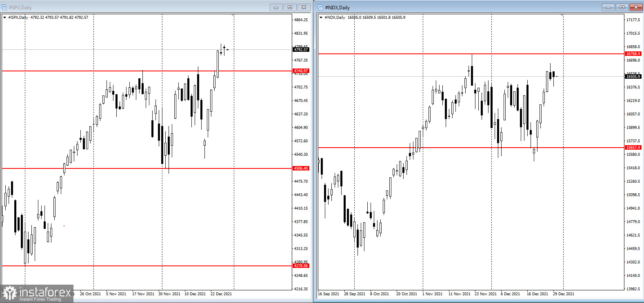Image resolution: width=644 pixels, height=303 pixels.
Task: Select the 4740.97 red level label in SPX
Action: point(301,71)
